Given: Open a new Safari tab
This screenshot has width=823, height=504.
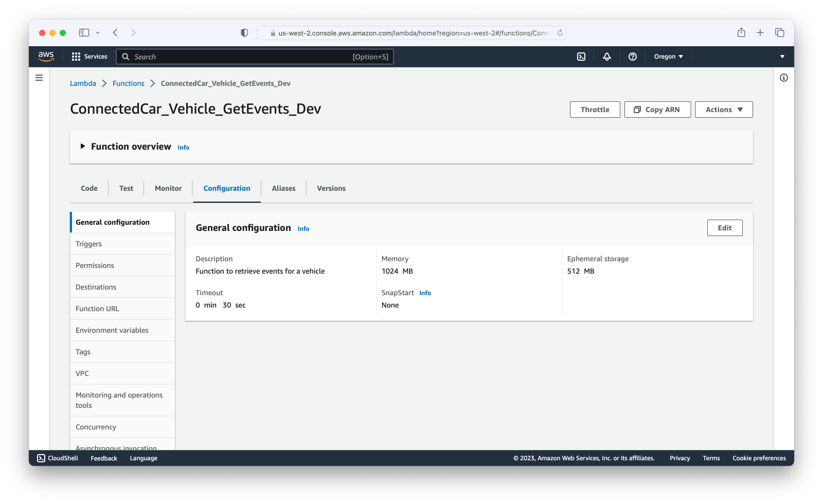Looking at the screenshot, I should pyautogui.click(x=760, y=32).
